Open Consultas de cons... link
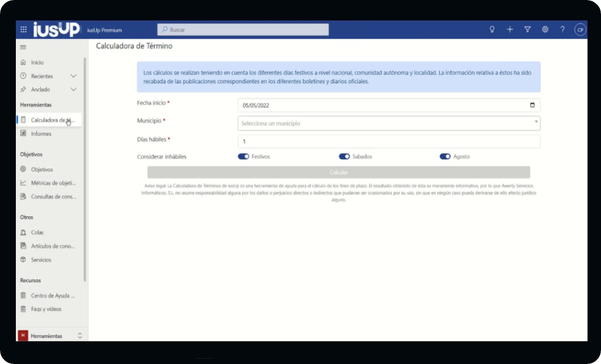This screenshot has width=601, height=364. (x=53, y=196)
